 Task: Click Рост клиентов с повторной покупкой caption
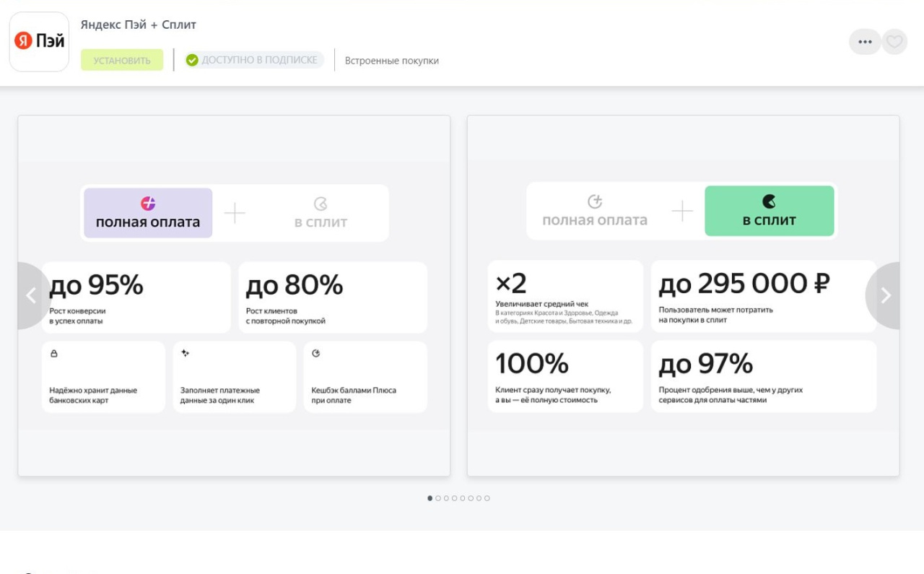point(286,316)
